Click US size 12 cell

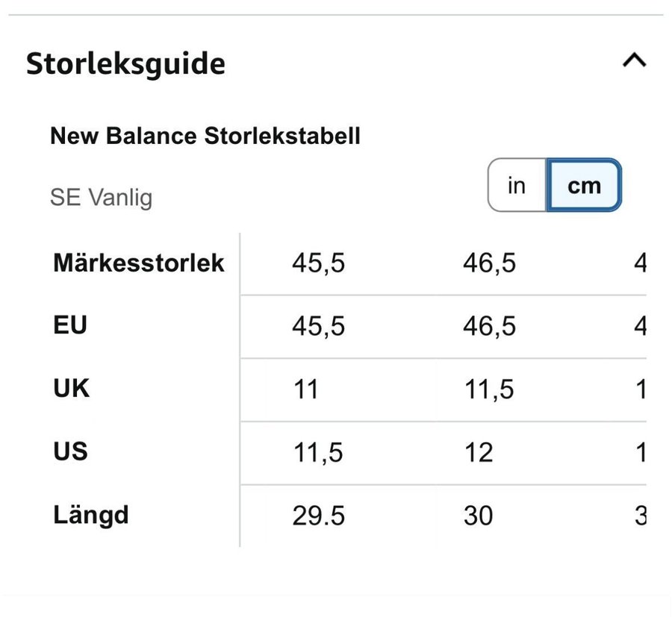pyautogui.click(x=478, y=452)
